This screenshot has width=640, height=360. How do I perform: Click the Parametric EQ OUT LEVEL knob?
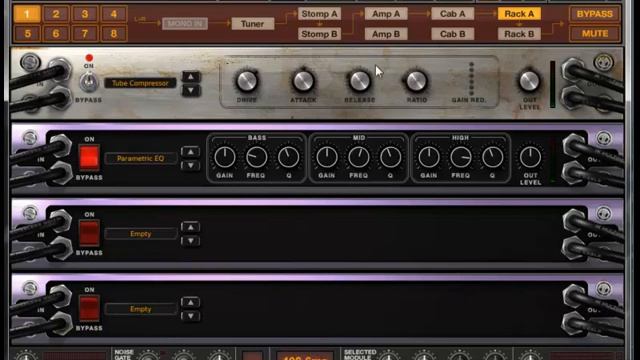[530, 157]
